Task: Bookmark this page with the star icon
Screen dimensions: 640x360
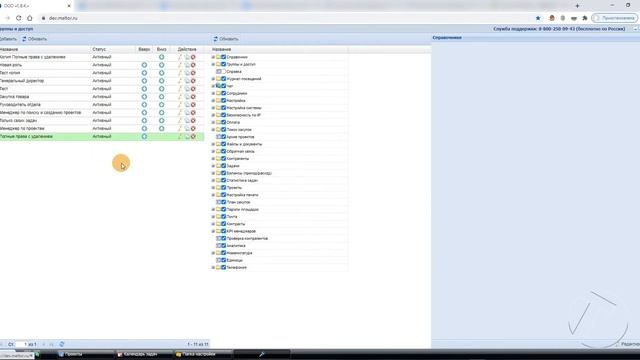Action: [538, 18]
